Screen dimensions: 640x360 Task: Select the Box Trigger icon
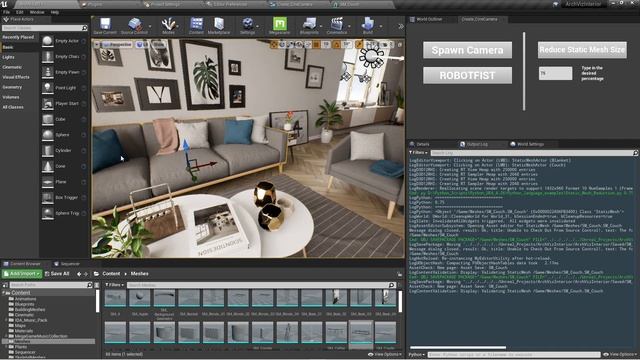point(48,198)
